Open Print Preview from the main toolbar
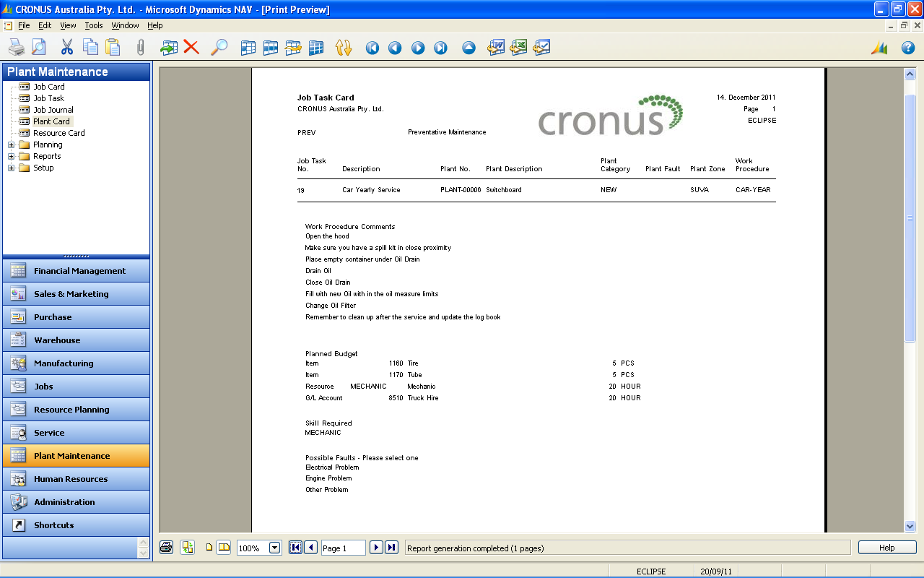The height and width of the screenshot is (578, 924). [38, 48]
